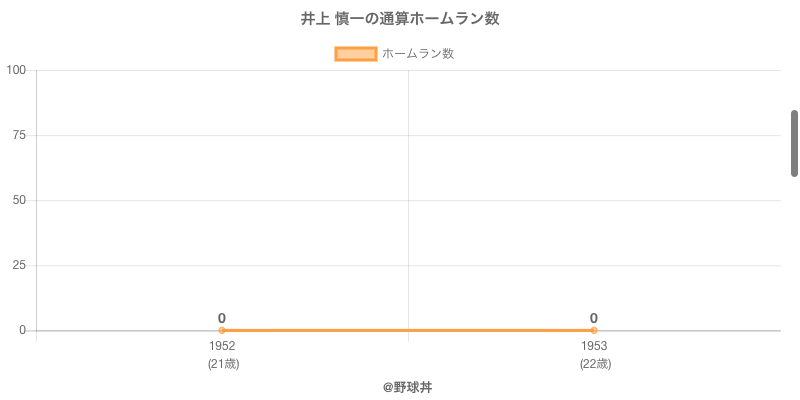The height and width of the screenshot is (400, 800).
Task: Click the 75 y-axis tick label
Action: tap(19, 135)
